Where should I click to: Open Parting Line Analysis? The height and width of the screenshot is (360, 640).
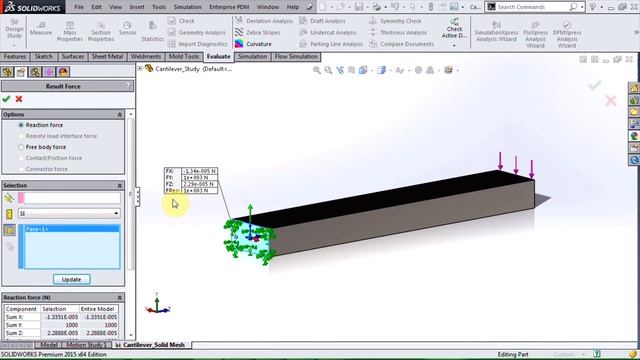click(x=331, y=44)
